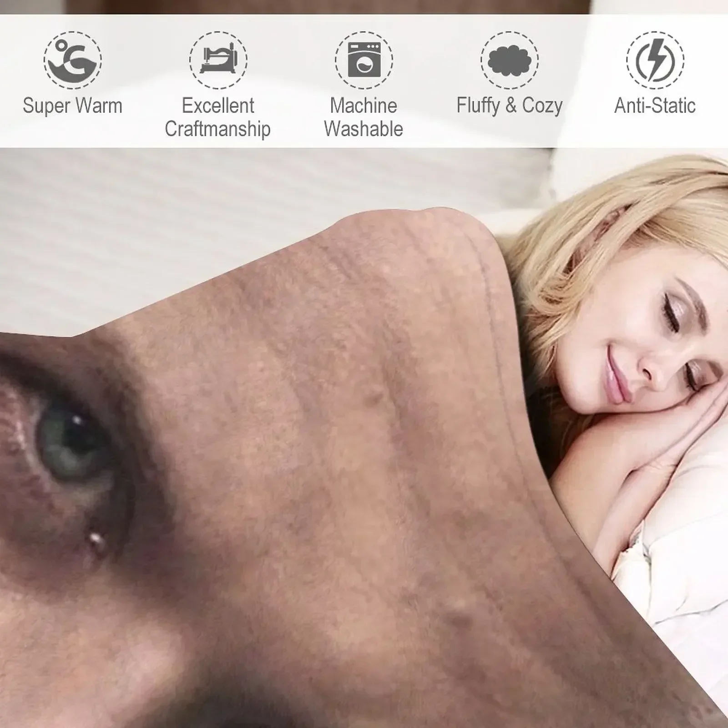Click the Super Warm thermometer wave icon
This screenshot has height=728, width=728.
pyautogui.click(x=73, y=60)
